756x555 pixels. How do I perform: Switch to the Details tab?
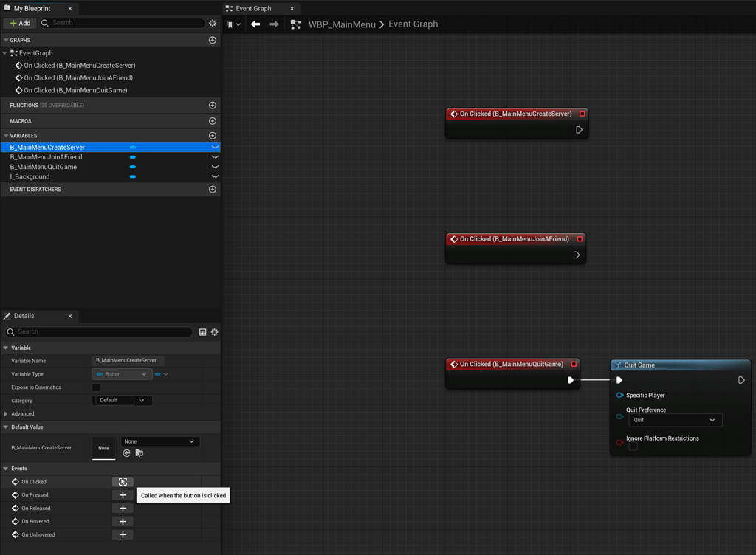[x=24, y=316]
